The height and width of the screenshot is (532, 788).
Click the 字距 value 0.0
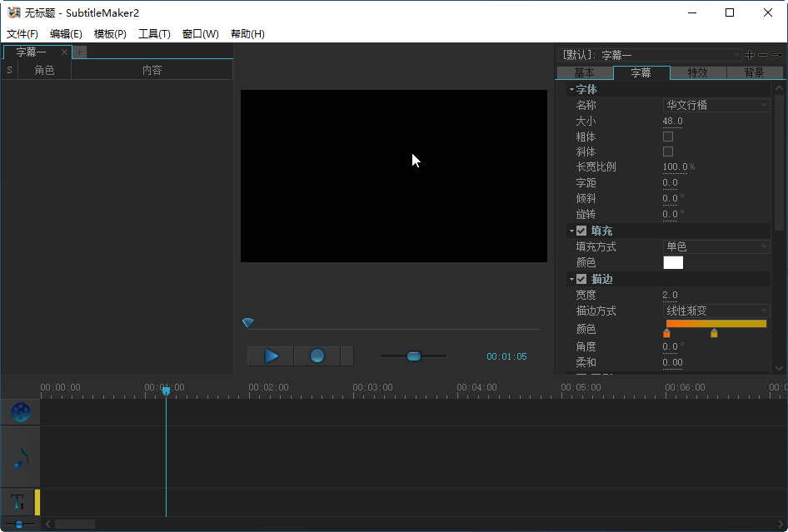tap(670, 183)
